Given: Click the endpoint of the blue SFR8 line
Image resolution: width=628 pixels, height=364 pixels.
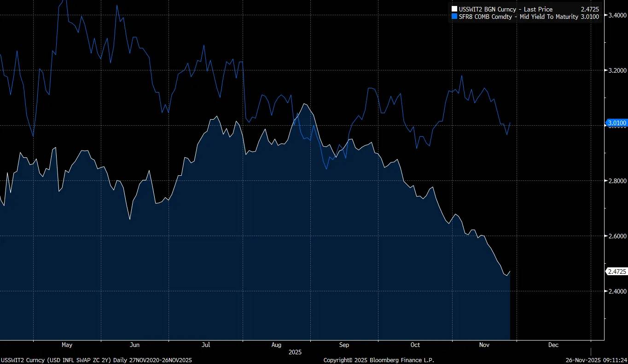Looking at the screenshot, I should [x=510, y=123].
